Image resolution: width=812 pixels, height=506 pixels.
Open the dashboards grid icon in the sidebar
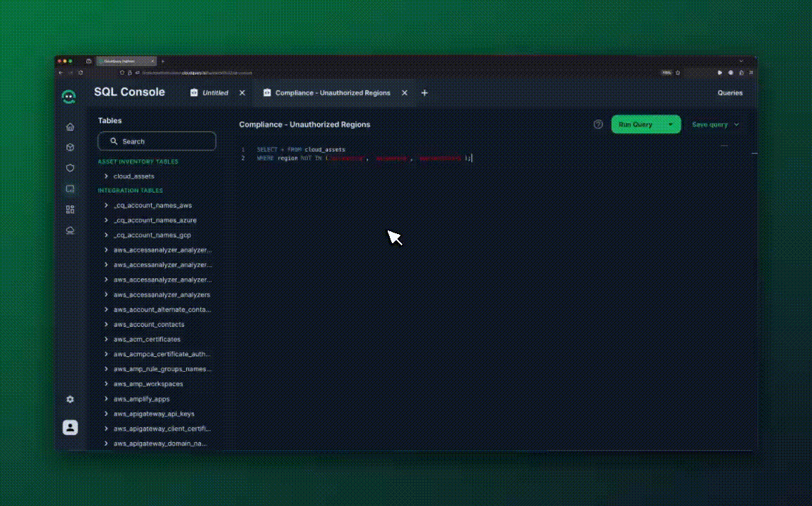click(x=70, y=209)
